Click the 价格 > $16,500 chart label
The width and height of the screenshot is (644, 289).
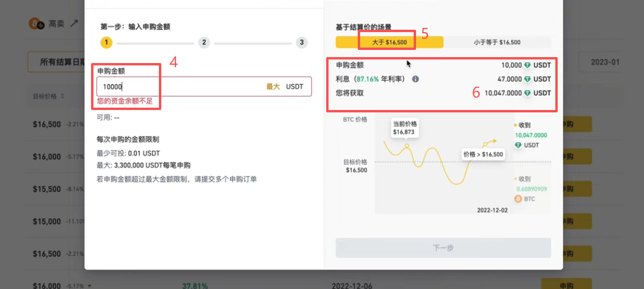coord(483,155)
